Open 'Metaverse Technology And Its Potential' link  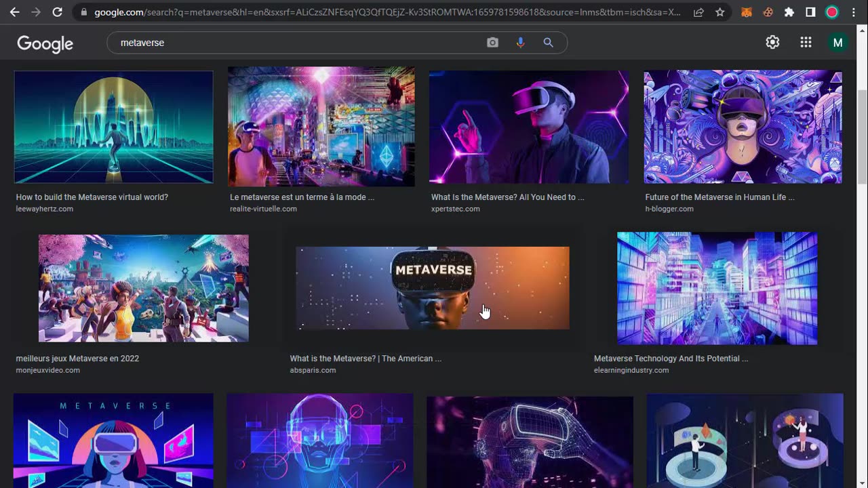(x=671, y=359)
